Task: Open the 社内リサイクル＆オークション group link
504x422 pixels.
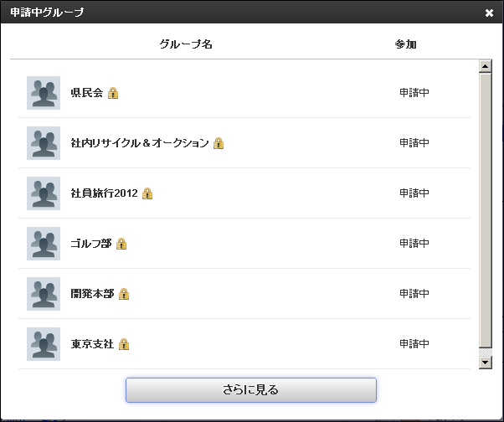Action: click(x=140, y=142)
